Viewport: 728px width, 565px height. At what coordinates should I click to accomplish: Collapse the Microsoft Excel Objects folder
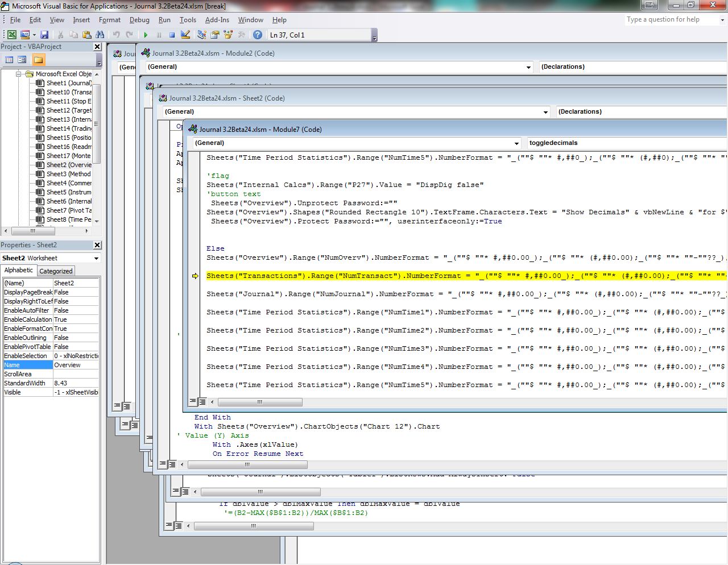19,74
